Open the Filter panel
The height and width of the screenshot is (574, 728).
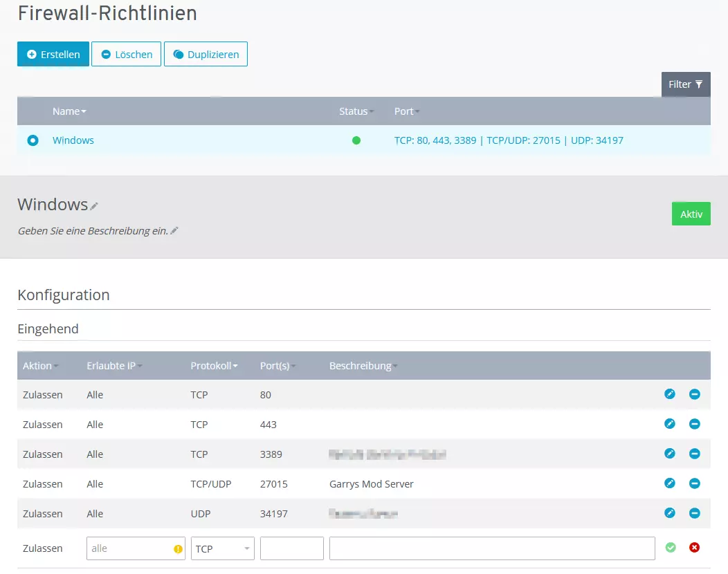pos(686,84)
